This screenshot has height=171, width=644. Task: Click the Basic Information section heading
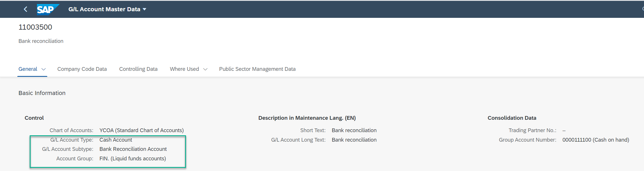pos(42,93)
